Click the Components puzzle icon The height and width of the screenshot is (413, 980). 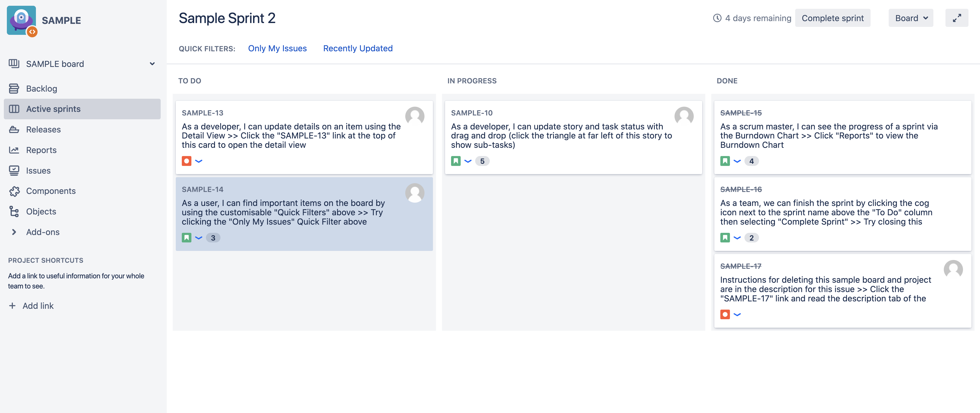pos(14,191)
